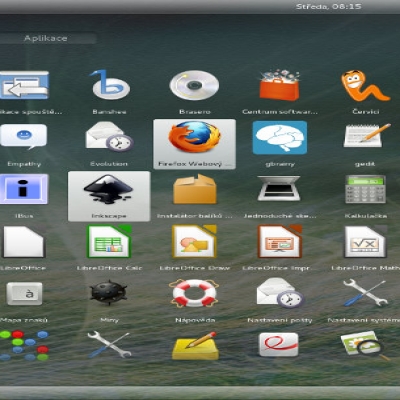Screen dimensions: 400x400
Task: Open the Empathy chat application
Action: tap(23, 137)
